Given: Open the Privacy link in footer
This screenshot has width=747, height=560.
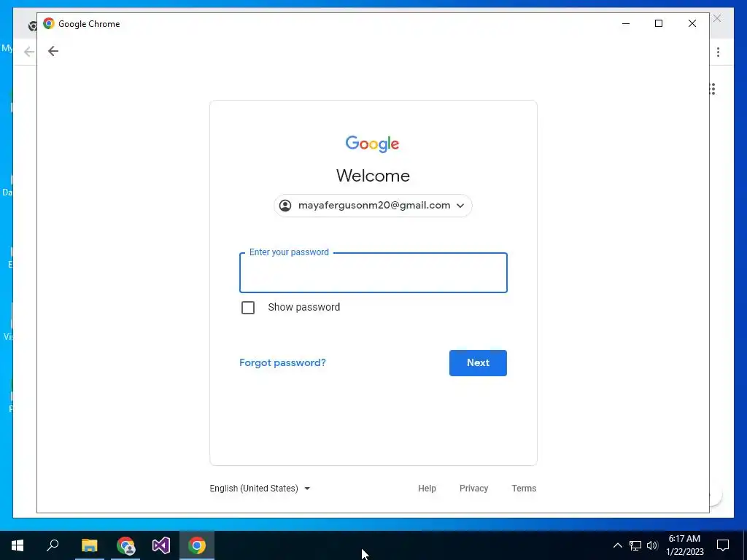Looking at the screenshot, I should (x=473, y=488).
